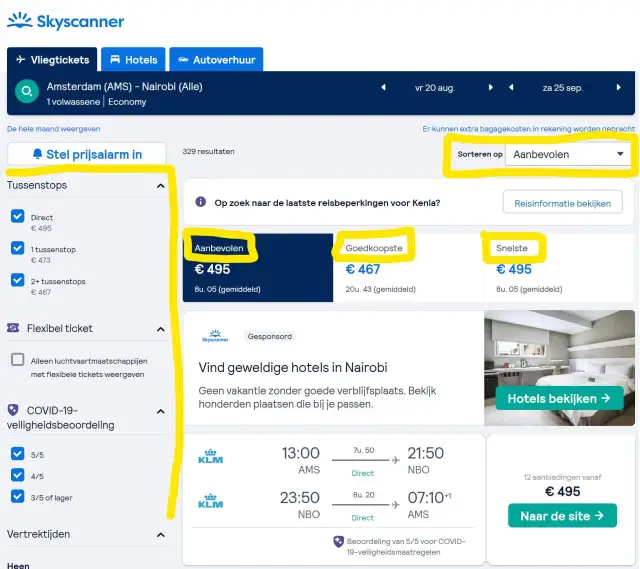640x569 pixels.
Task: Select the Snelste € 495 sort tab
Action: pos(559,268)
